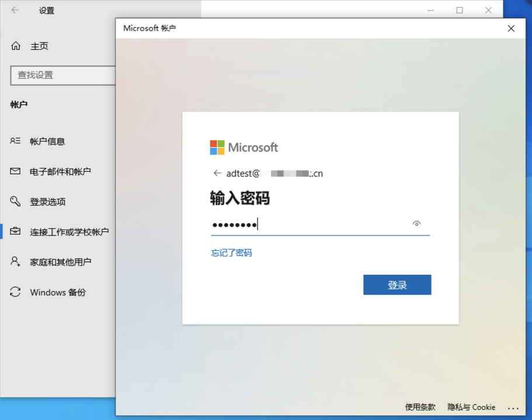The width and height of the screenshot is (532, 420).
Task: Click the 输入密码 heading
Action: [x=240, y=198]
